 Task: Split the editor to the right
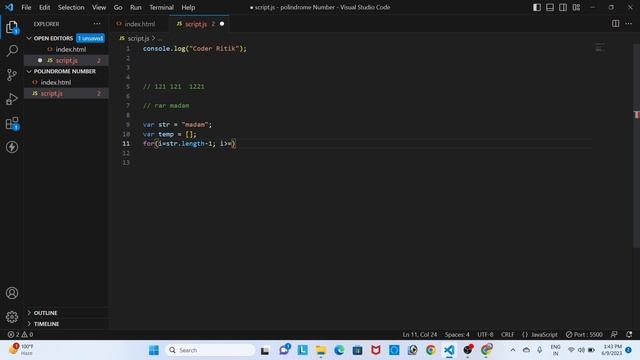(616, 24)
